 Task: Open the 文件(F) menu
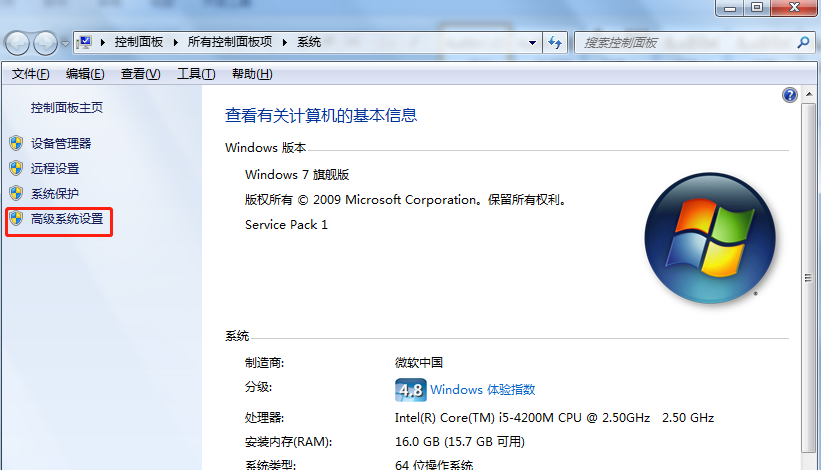click(30, 74)
